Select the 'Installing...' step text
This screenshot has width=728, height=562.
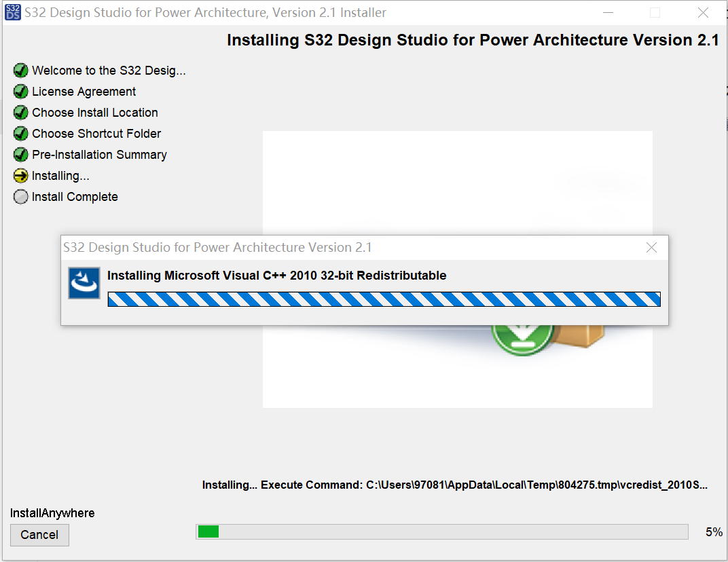coord(60,175)
